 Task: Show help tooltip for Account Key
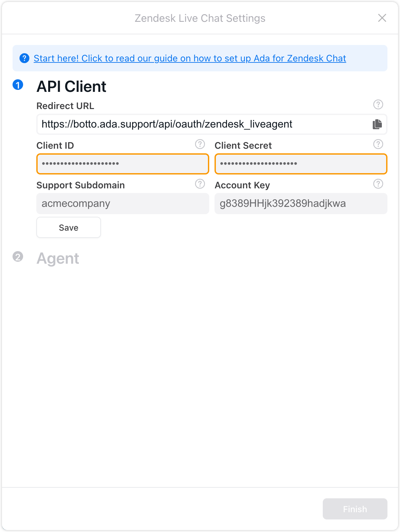[x=378, y=184]
